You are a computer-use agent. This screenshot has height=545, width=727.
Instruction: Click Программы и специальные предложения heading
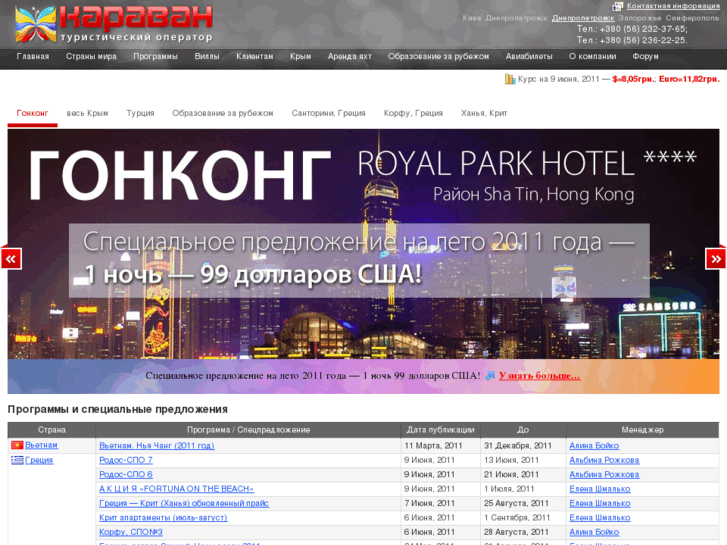click(118, 409)
